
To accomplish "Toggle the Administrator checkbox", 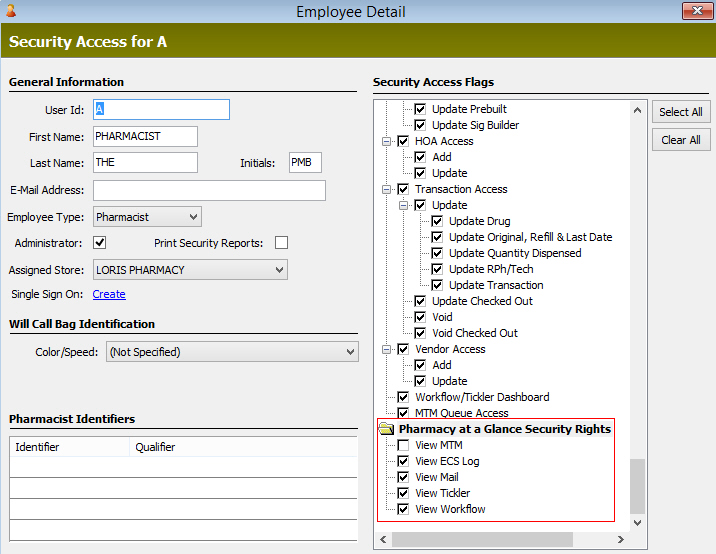I will [100, 243].
